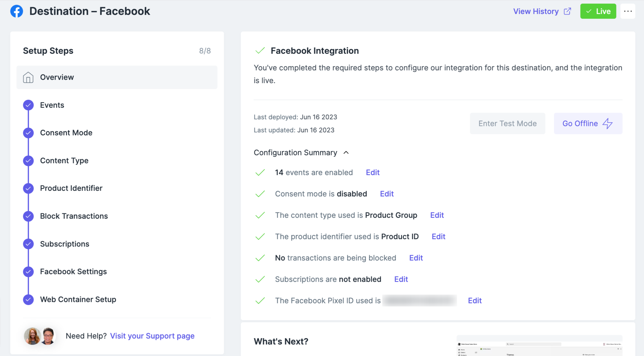This screenshot has height=356, width=644.
Task: Toggle the green Live status button
Action: (x=598, y=11)
